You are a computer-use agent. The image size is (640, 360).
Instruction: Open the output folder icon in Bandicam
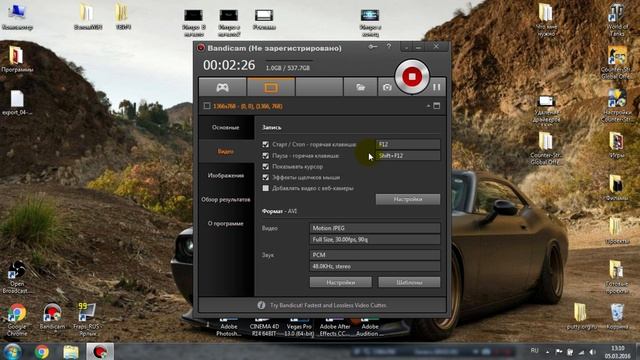pos(360,87)
